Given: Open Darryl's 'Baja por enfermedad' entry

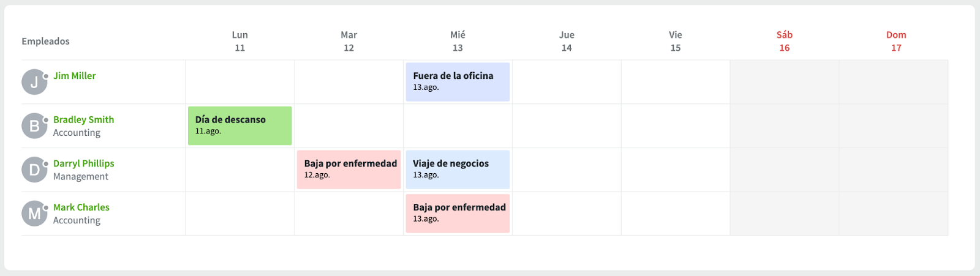Looking at the screenshot, I should tap(349, 170).
